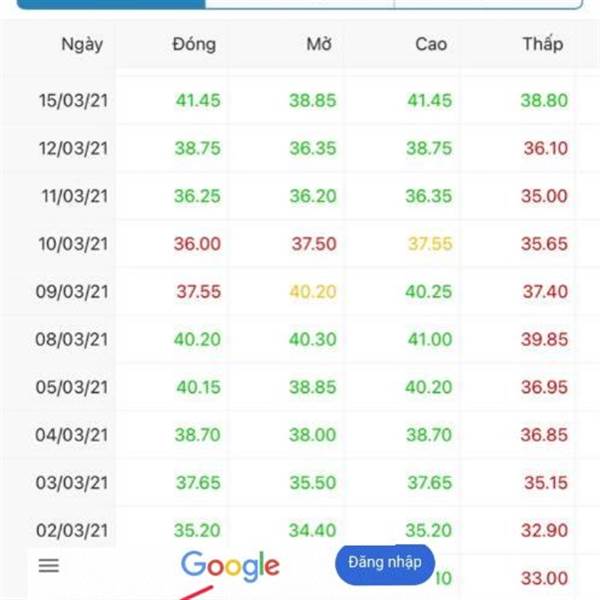The height and width of the screenshot is (600, 600).
Task: Open the hamburger menu icon
Action: [x=49, y=565]
